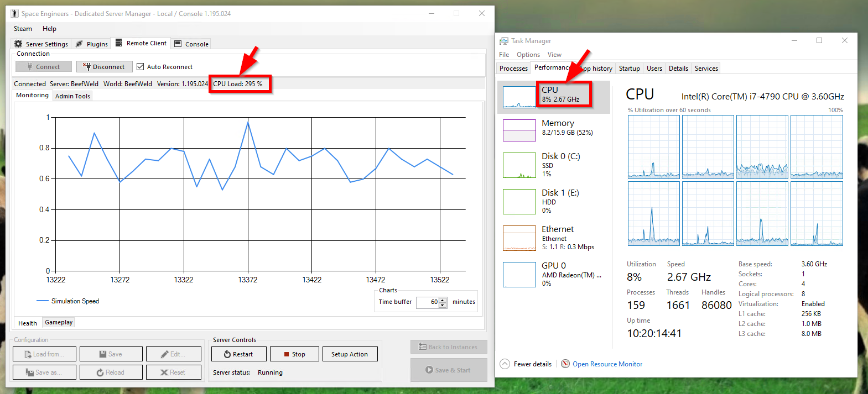
Task: Open the Startup tab in Task Manager
Action: tap(630, 69)
